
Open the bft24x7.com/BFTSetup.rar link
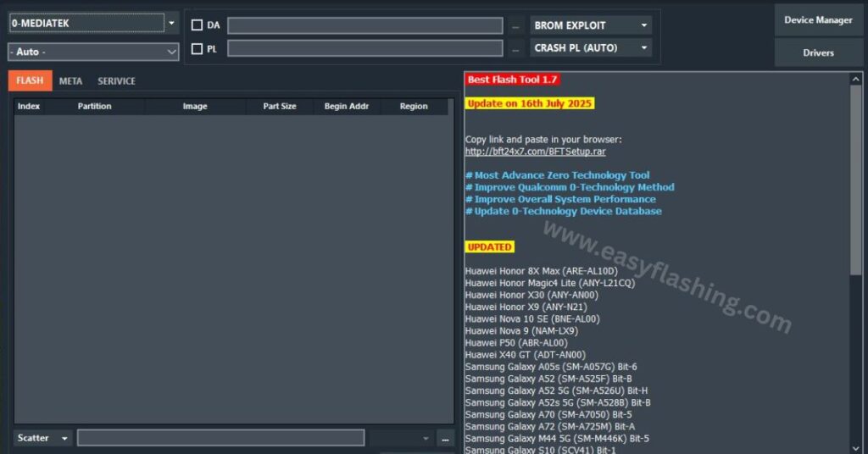536,152
